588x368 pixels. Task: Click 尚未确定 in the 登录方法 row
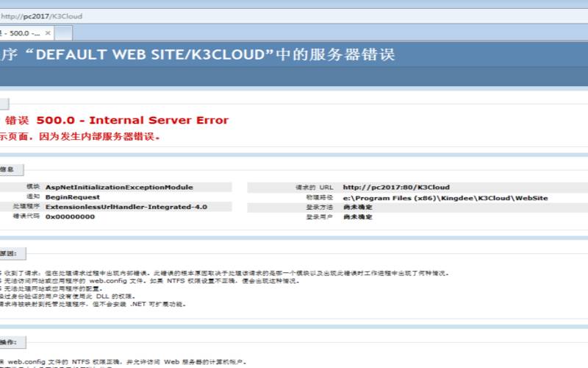coord(358,207)
